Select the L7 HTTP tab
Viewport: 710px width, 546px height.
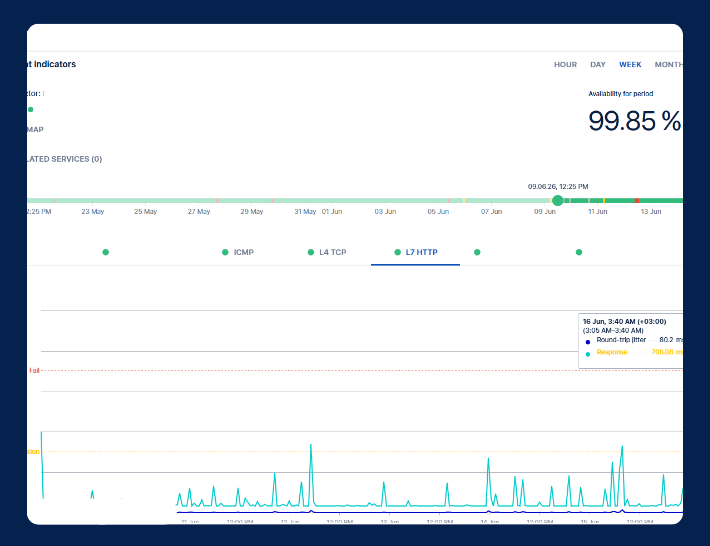421,252
